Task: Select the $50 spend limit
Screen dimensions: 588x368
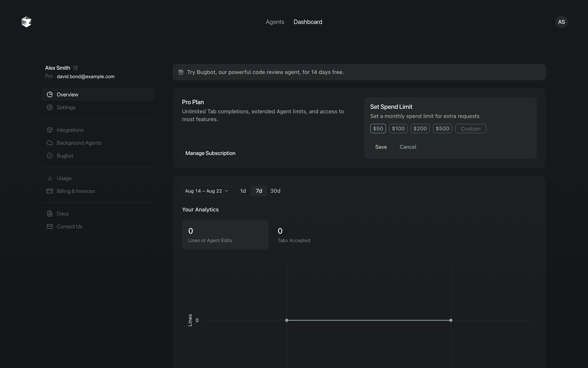Action: pyautogui.click(x=378, y=128)
